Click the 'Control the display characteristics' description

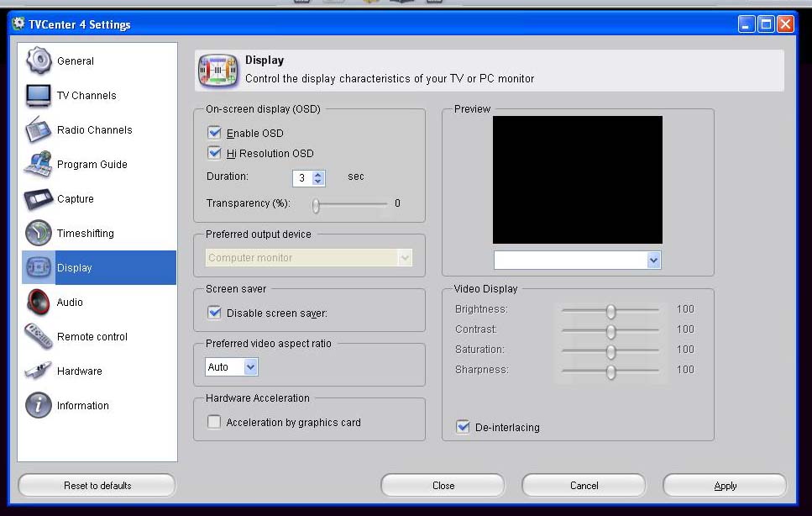pyautogui.click(x=390, y=78)
